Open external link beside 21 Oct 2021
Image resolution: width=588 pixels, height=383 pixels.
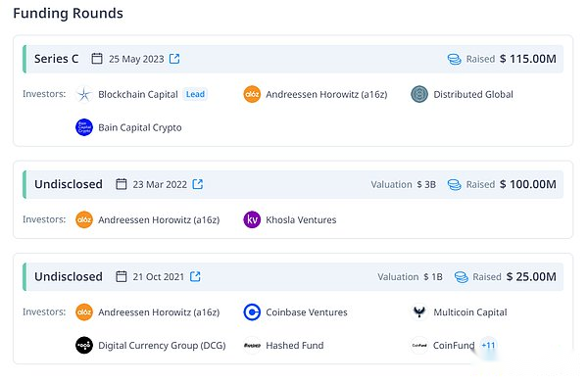pos(195,276)
